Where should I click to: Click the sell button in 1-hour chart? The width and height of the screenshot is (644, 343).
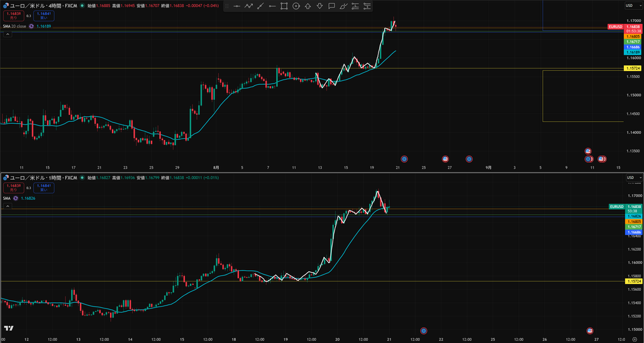point(14,188)
